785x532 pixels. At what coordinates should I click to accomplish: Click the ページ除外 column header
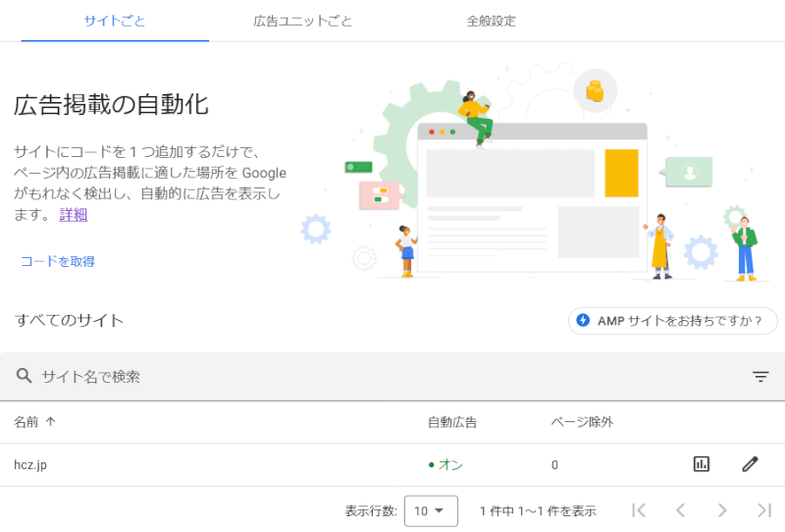point(582,422)
